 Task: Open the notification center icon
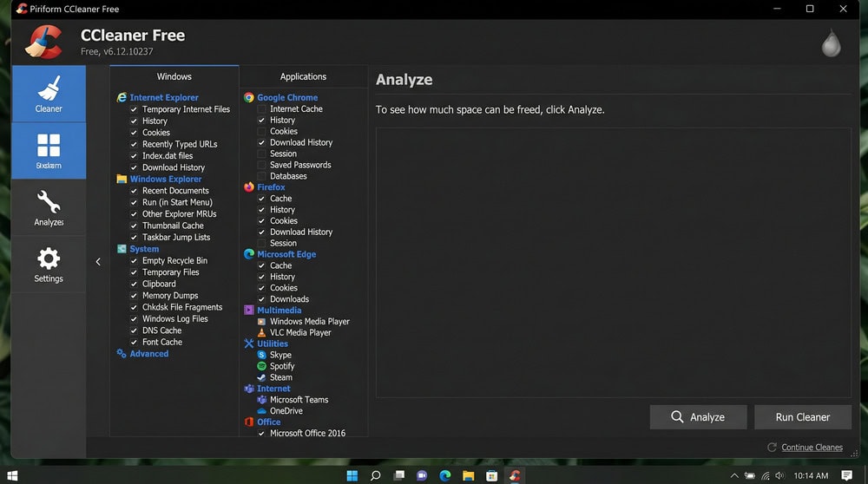pos(846,475)
